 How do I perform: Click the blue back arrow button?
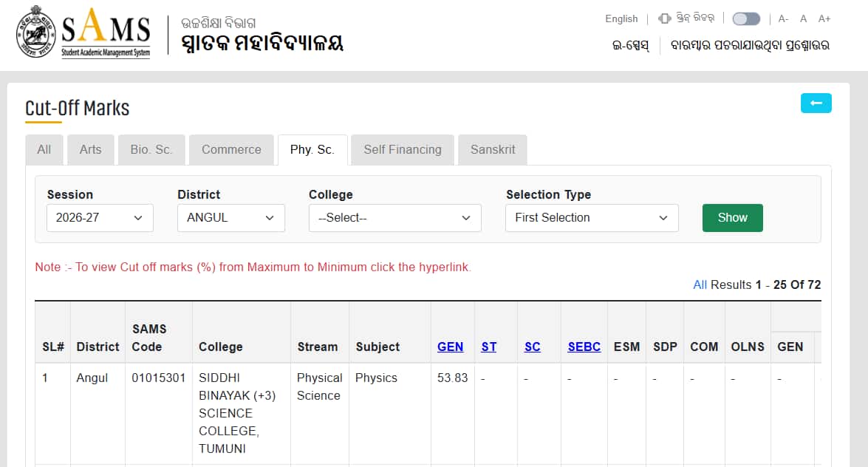click(816, 103)
